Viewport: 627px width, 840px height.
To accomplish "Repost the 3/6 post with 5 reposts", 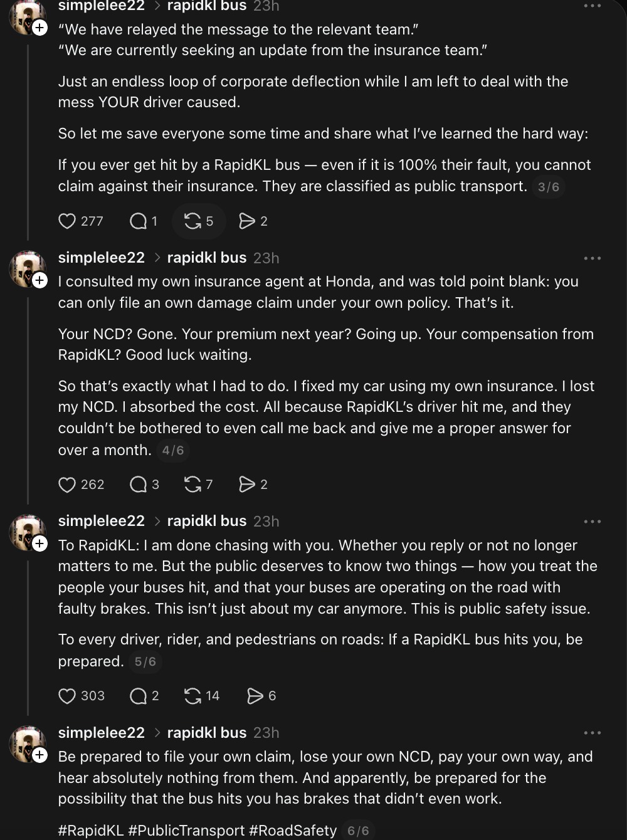I will point(192,221).
